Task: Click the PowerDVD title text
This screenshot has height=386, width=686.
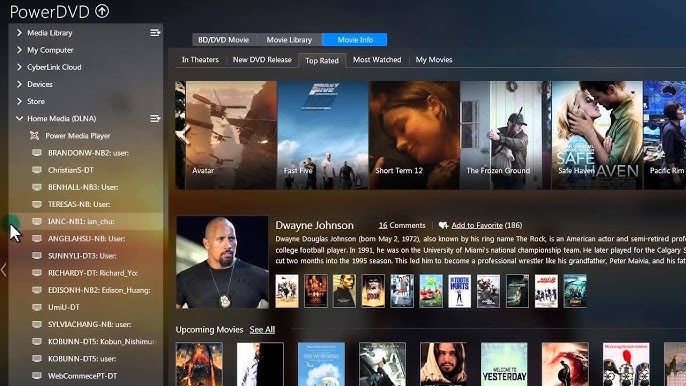Action: (49, 12)
